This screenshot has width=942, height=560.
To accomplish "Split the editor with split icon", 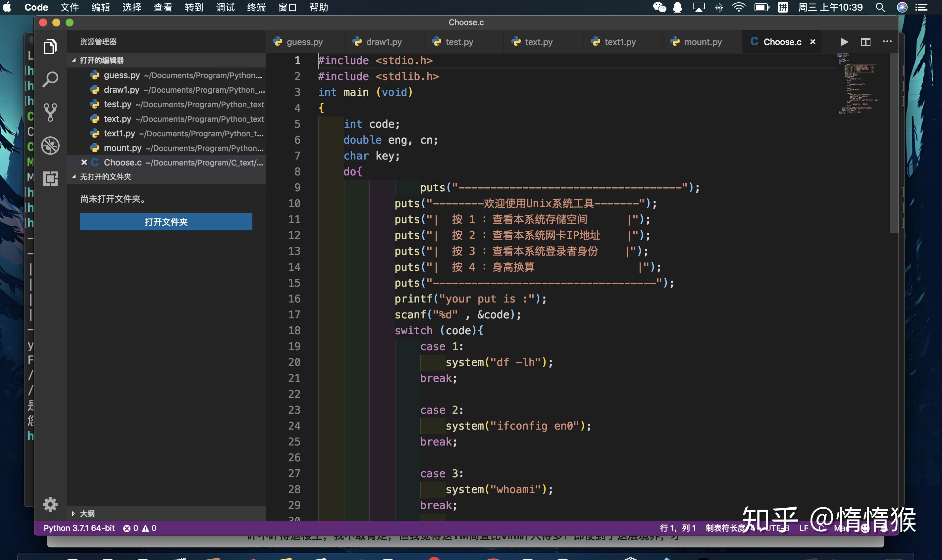I will click(x=865, y=42).
